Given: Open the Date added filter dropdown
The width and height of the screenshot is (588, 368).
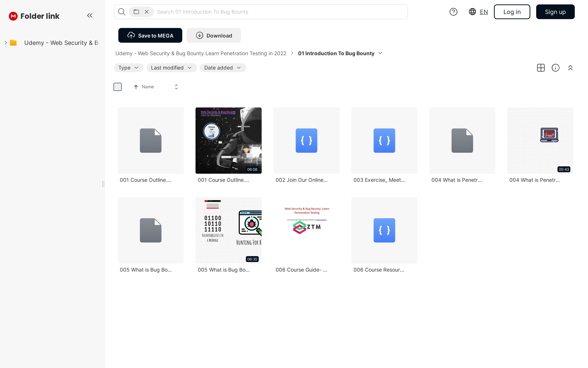Looking at the screenshot, I should pos(223,68).
